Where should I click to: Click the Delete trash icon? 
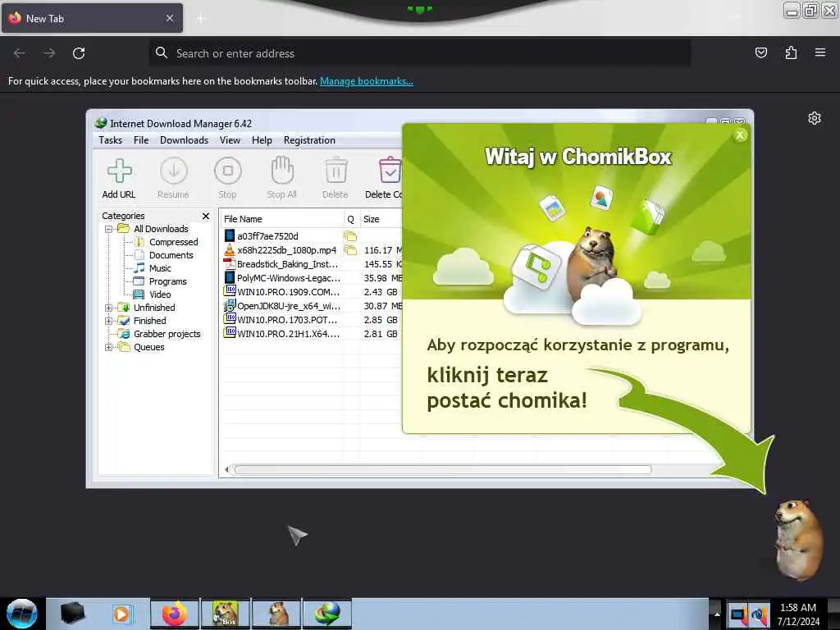click(x=336, y=170)
